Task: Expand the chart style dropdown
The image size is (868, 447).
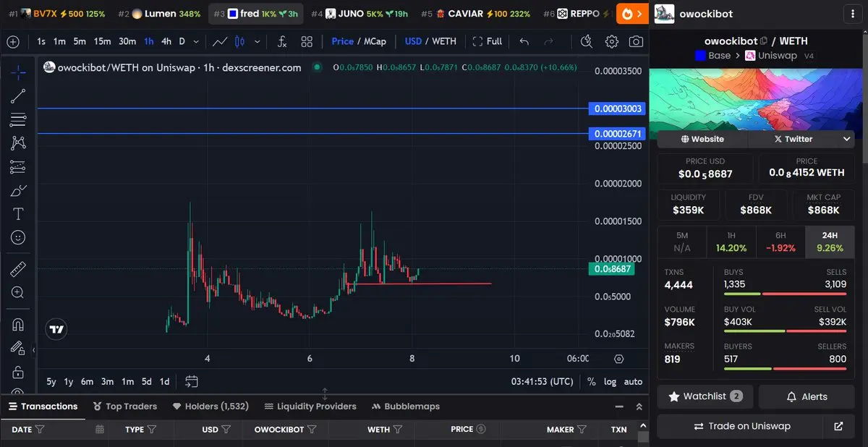Action: click(x=257, y=41)
